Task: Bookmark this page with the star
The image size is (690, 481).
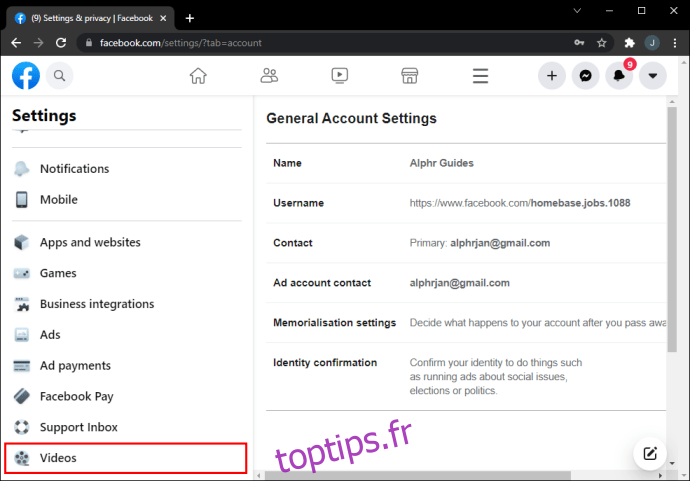Action: (602, 43)
